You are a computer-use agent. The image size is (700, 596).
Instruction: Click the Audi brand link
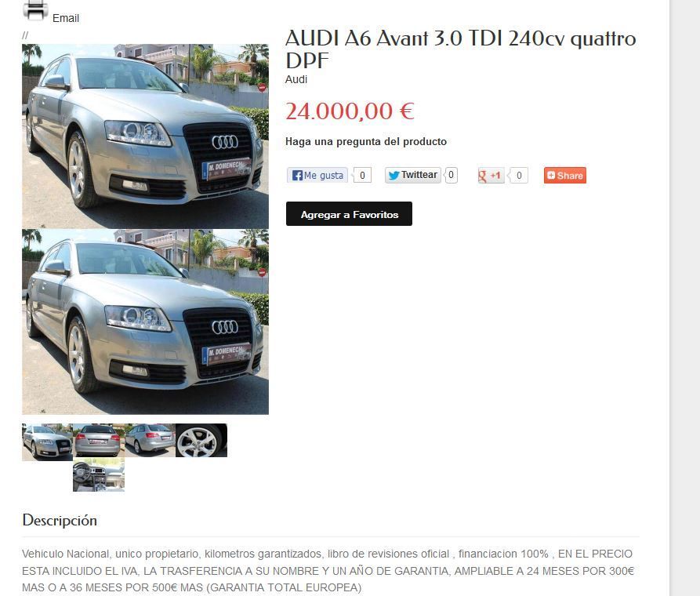coord(296,79)
